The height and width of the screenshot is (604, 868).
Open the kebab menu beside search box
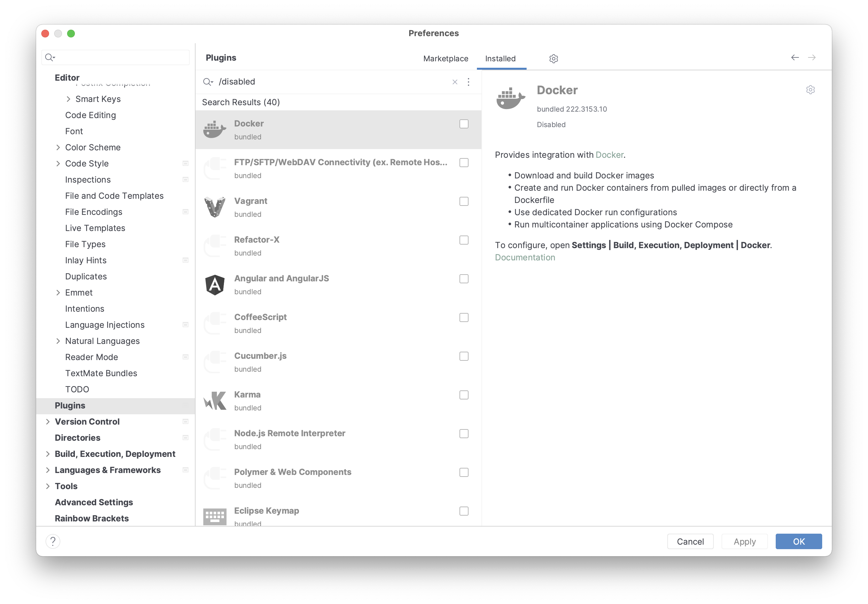(x=469, y=82)
